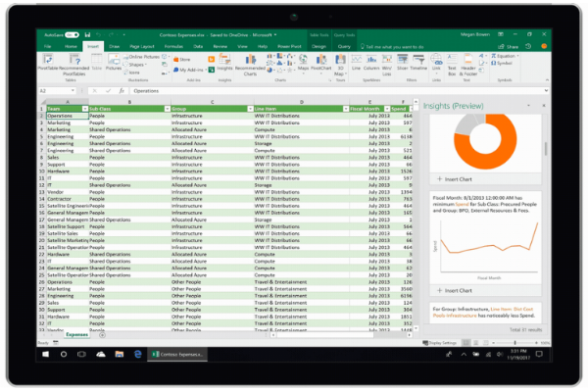Insert a PivotChart
The width and height of the screenshot is (588, 392).
[x=321, y=63]
